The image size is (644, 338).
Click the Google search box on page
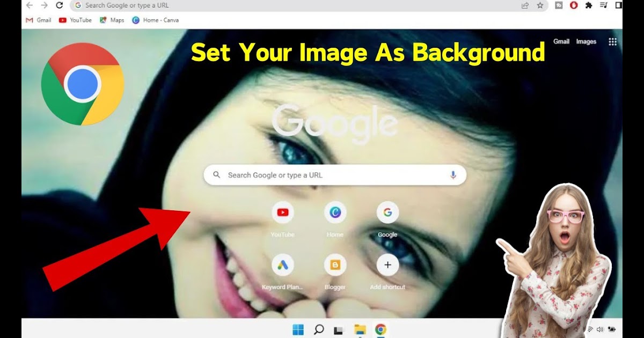(x=335, y=175)
